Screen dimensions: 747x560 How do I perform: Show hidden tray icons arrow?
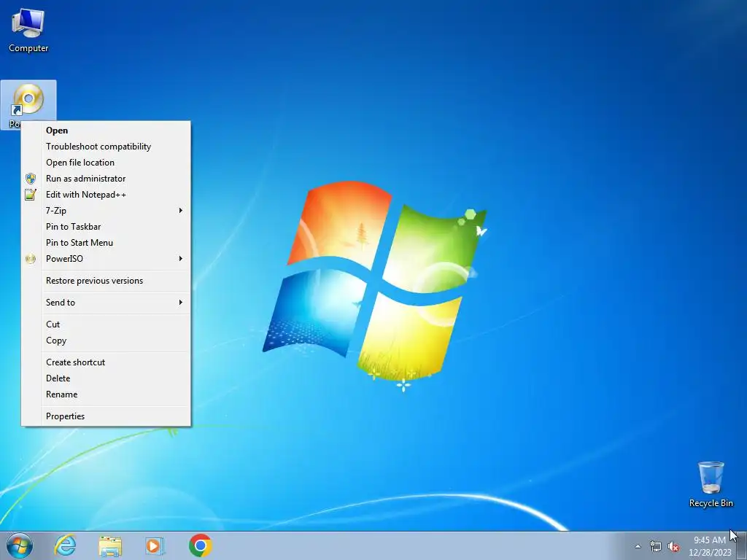[x=638, y=547]
